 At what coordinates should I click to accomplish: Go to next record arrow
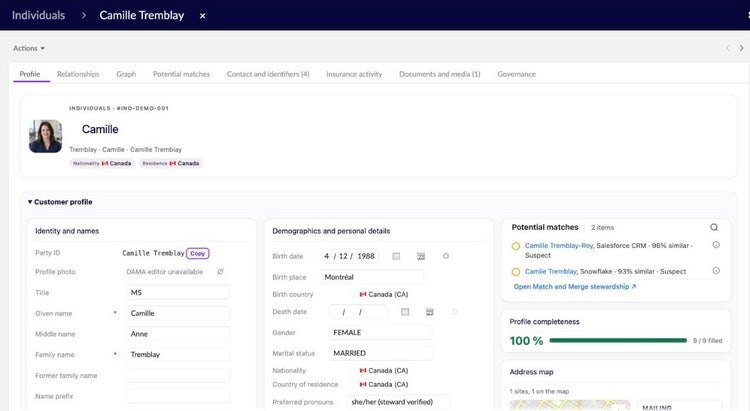point(741,48)
